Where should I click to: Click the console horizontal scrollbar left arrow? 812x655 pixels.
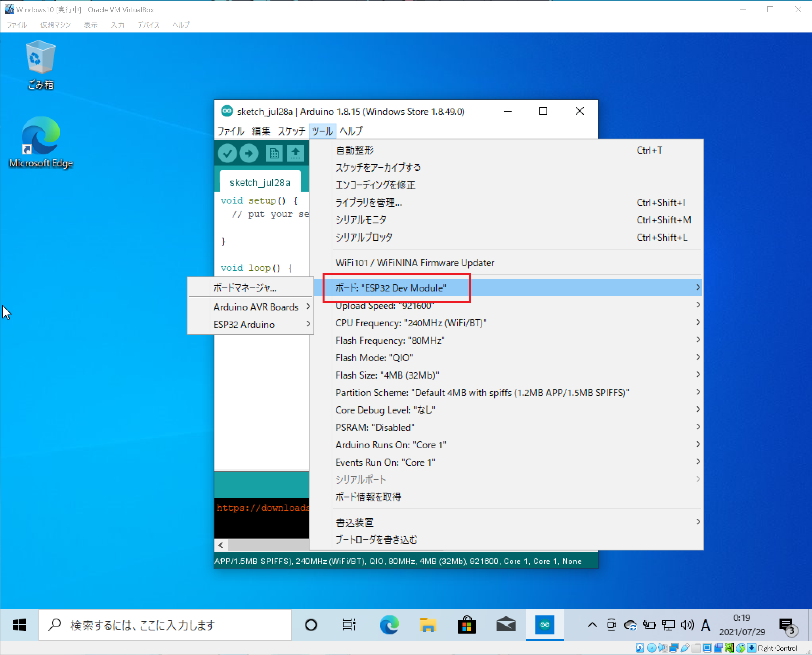click(221, 545)
